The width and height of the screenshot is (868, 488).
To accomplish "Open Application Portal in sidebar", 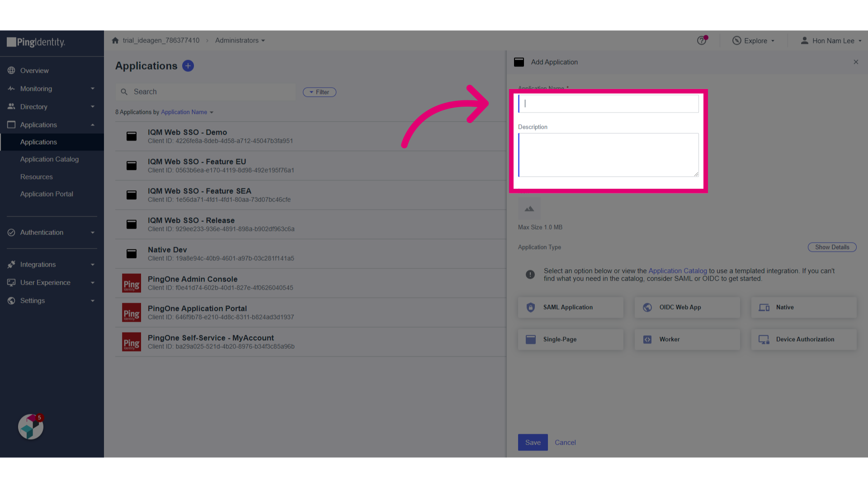I will (x=47, y=194).
